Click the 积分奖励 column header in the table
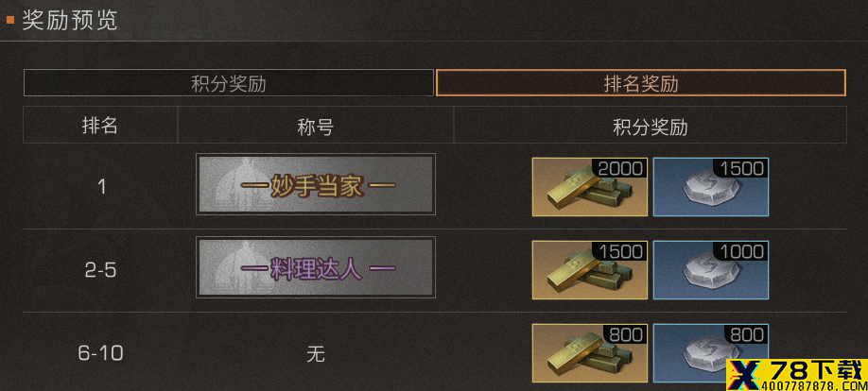Image resolution: width=868 pixels, height=391 pixels. point(650,127)
